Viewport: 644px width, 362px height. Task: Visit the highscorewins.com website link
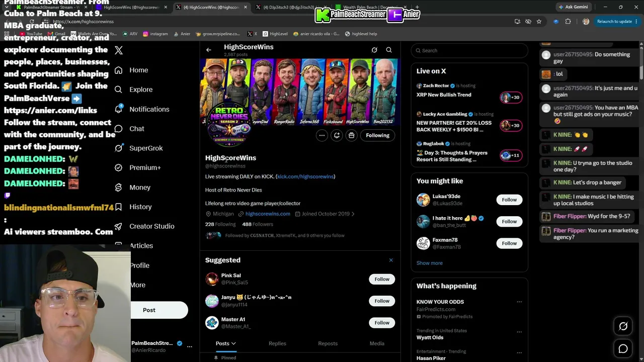pos(268,214)
